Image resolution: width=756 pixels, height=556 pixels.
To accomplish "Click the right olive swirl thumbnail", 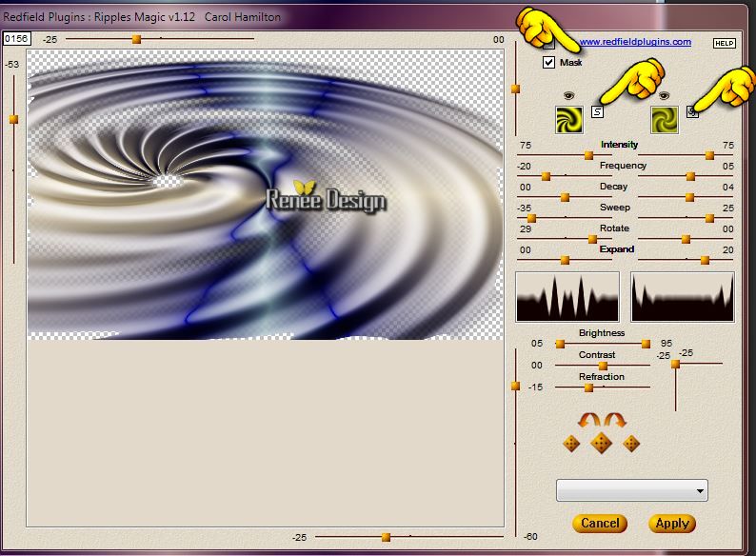I will coord(665,120).
